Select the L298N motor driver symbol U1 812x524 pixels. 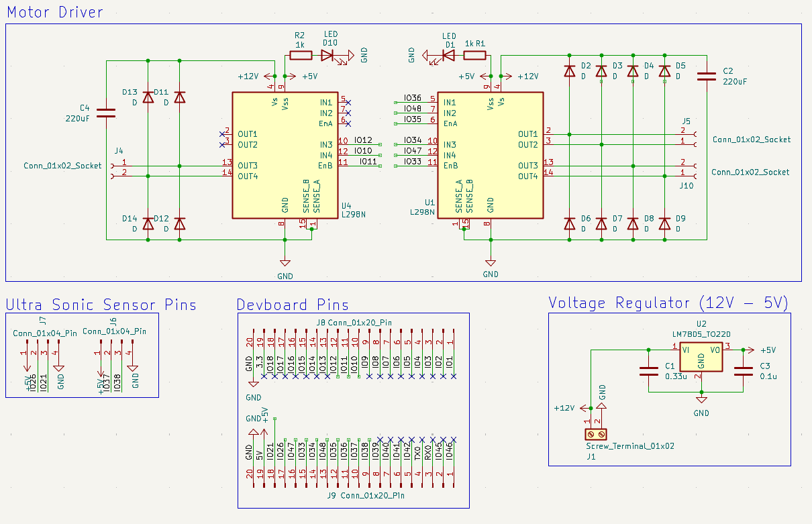pyautogui.click(x=490, y=154)
